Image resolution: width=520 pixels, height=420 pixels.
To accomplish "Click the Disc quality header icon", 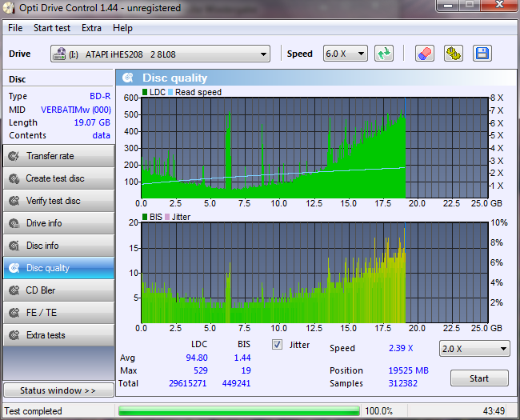I will (128, 78).
